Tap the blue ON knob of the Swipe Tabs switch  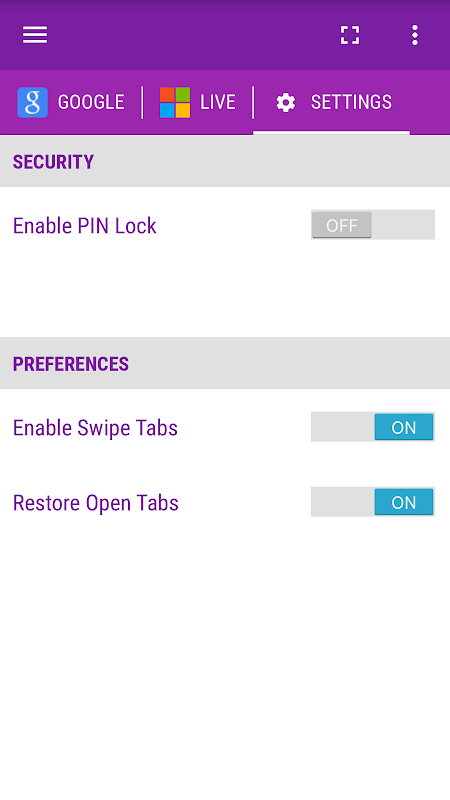(x=404, y=427)
